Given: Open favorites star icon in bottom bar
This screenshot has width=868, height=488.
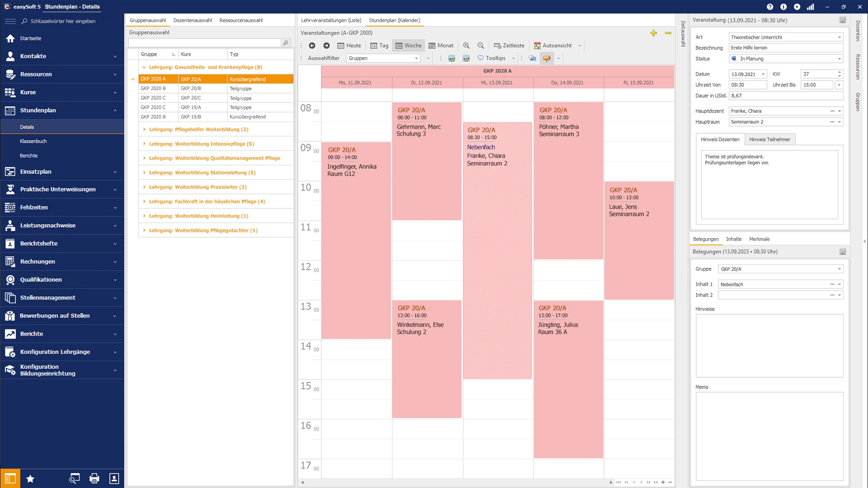Looking at the screenshot, I should (30, 479).
